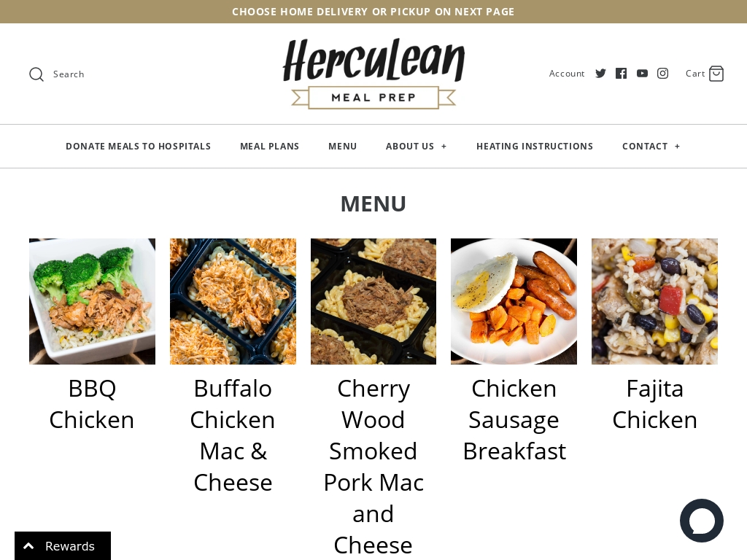Image resolution: width=747 pixels, height=560 pixels.
Task: Select the Fajita Chicken meal image
Action: [654, 301]
